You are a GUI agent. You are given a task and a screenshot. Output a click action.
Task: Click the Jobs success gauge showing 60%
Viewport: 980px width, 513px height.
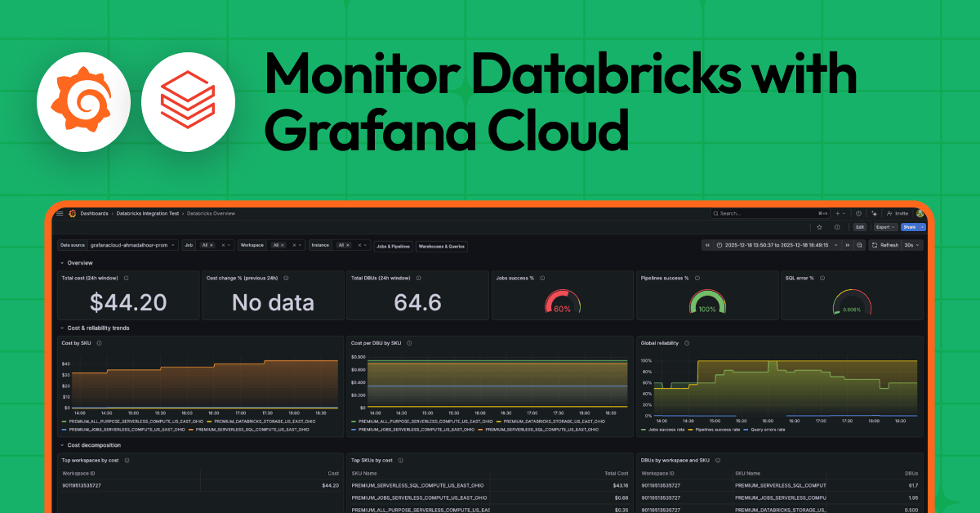coord(562,301)
